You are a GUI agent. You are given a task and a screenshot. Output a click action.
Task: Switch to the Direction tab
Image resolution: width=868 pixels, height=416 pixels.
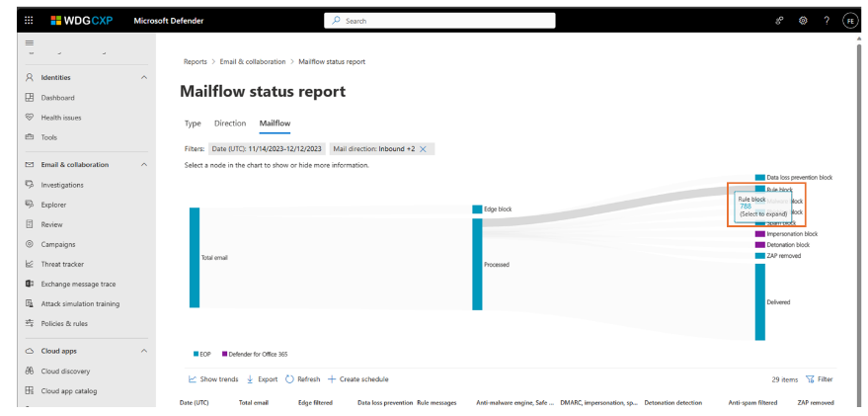[230, 124]
